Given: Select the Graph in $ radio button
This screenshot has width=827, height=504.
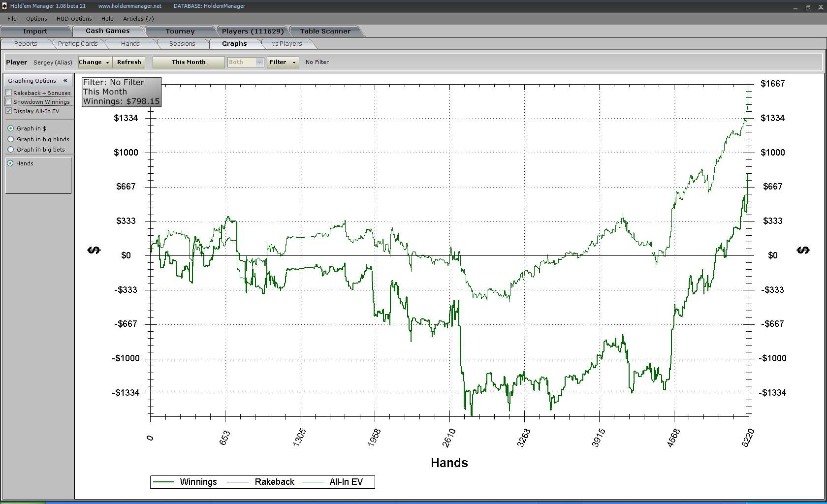Looking at the screenshot, I should pos(11,128).
